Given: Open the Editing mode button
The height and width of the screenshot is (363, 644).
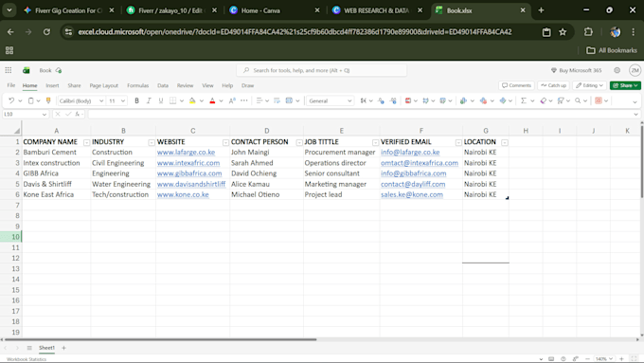Looking at the screenshot, I should pyautogui.click(x=589, y=85).
